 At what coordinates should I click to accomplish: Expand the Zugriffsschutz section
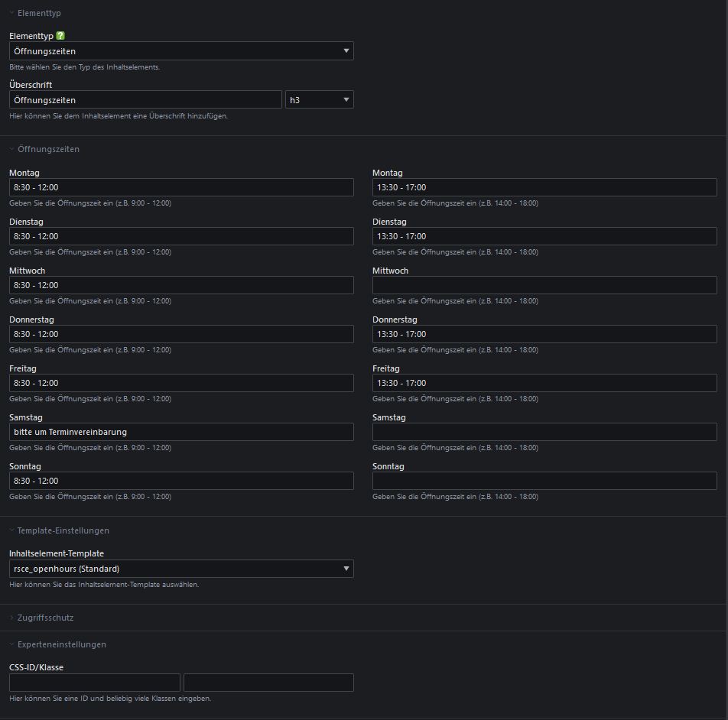[x=45, y=618]
